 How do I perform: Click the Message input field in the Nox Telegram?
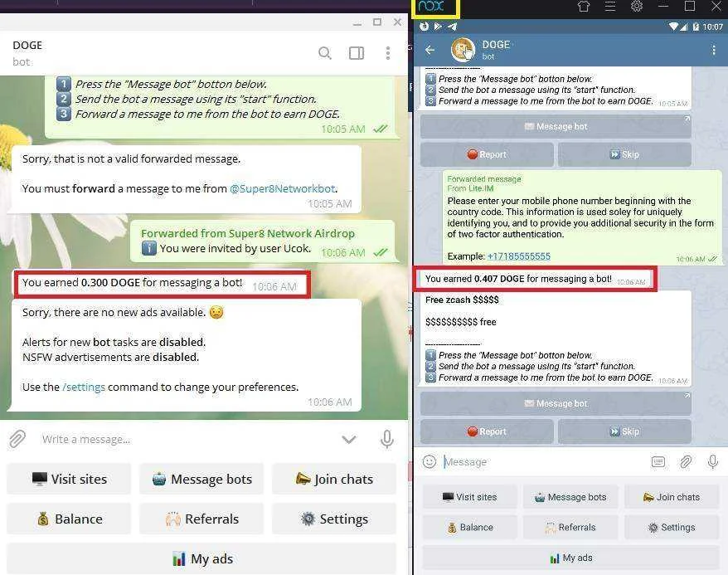click(543, 461)
